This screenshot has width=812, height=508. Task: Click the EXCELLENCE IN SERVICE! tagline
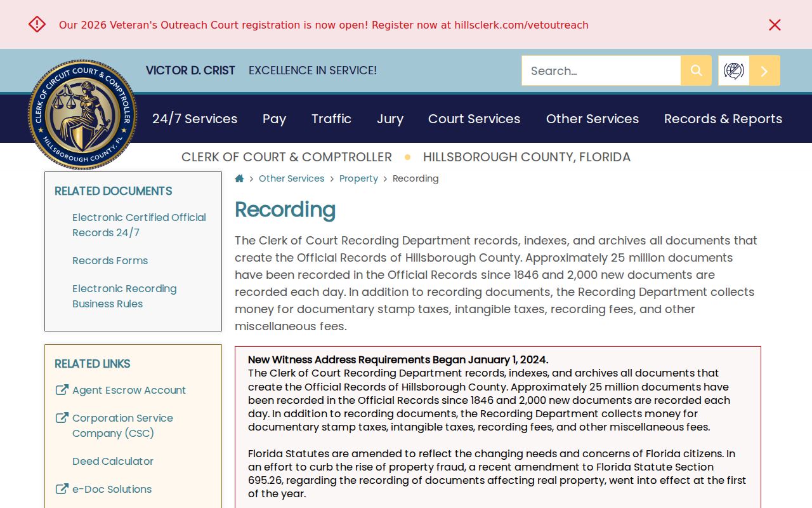click(313, 70)
